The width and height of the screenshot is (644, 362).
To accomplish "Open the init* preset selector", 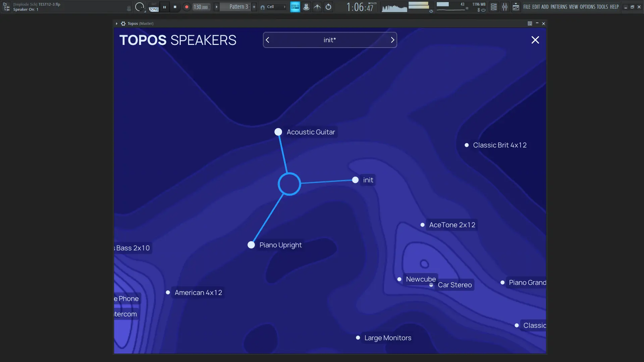I will (x=329, y=40).
